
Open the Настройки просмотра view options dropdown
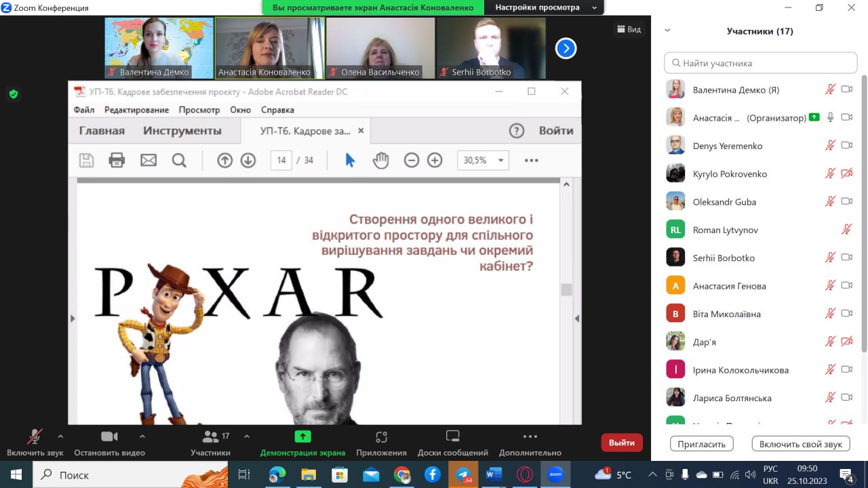545,7
